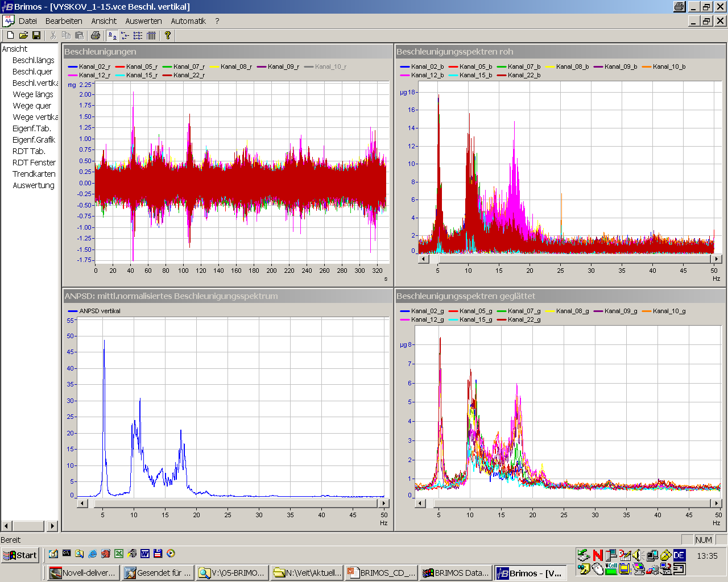Screen dimensions: 728x582
Task: Click the New document toolbar icon
Action: click(10, 35)
